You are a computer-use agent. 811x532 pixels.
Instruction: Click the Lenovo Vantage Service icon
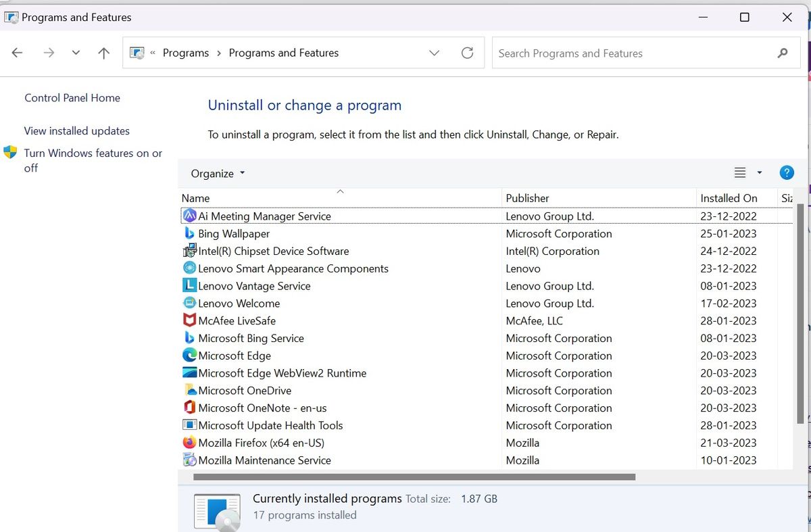(x=190, y=286)
